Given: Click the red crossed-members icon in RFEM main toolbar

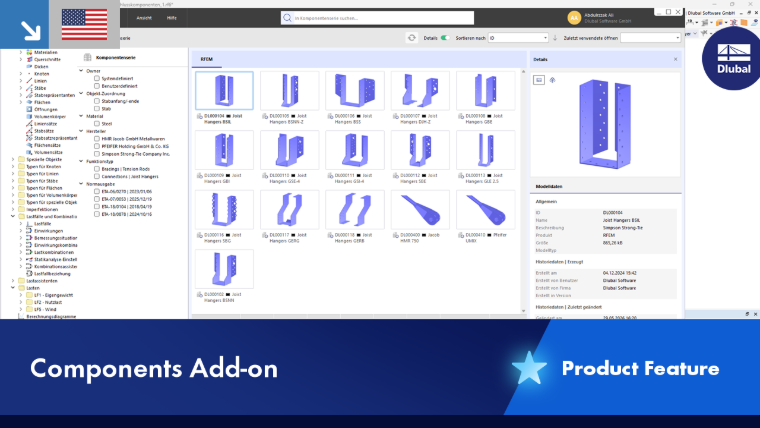Looking at the screenshot, I should pos(733,23).
